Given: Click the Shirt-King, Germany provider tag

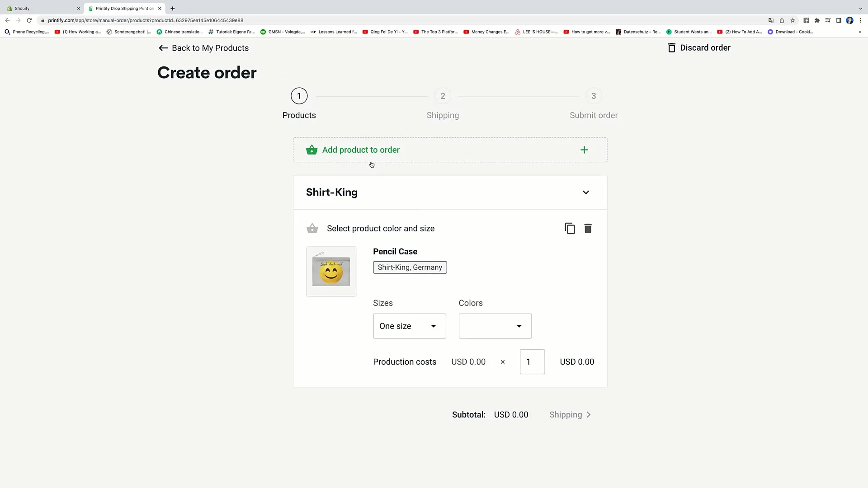Looking at the screenshot, I should 410,267.
